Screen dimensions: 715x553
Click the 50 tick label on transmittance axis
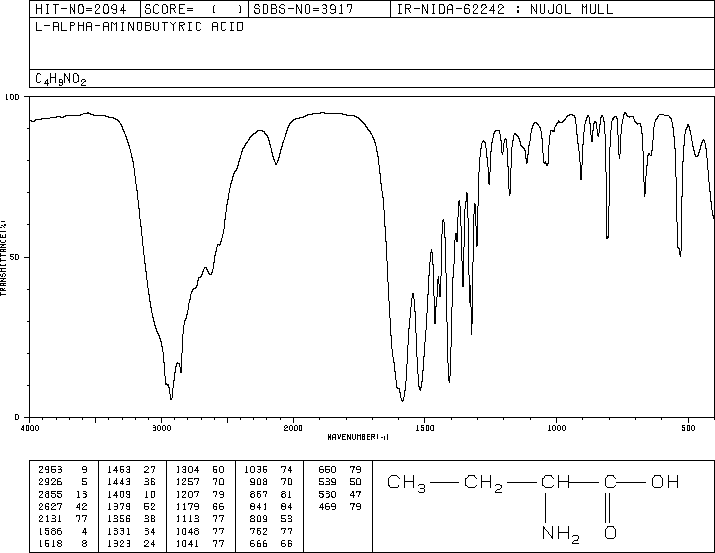click(x=15, y=257)
